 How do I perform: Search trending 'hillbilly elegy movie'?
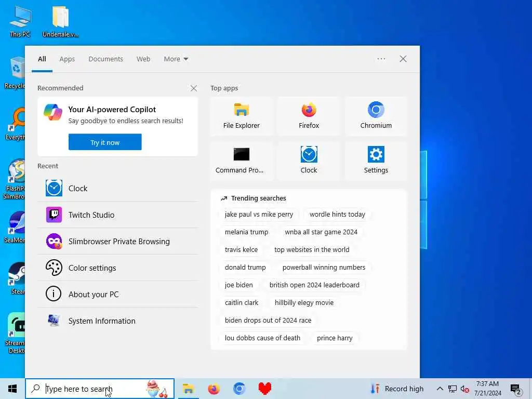coord(304,303)
